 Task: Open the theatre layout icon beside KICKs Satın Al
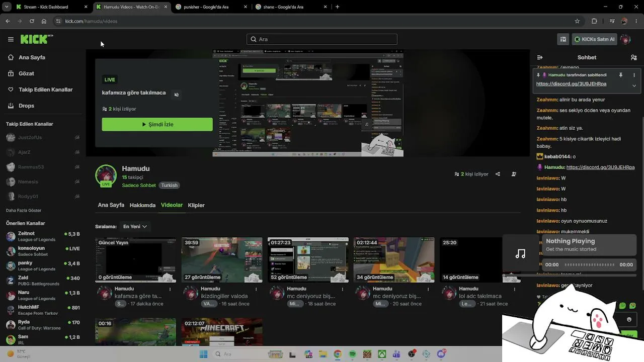click(563, 39)
